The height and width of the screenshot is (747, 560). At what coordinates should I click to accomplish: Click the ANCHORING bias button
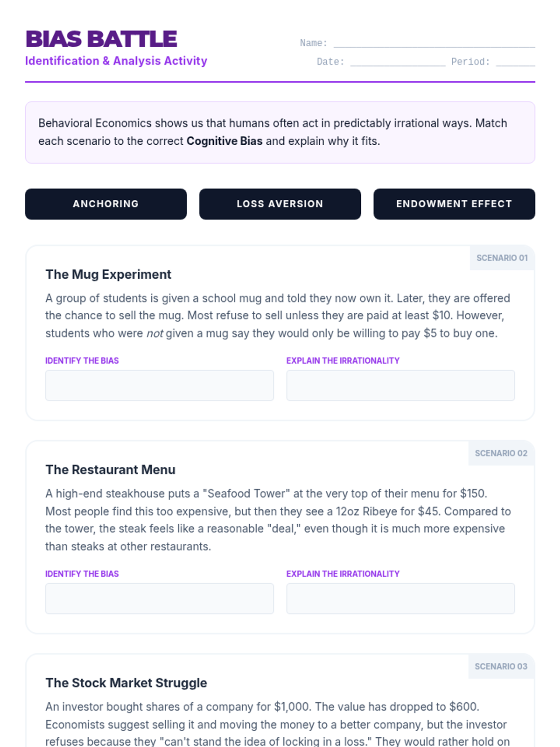(x=106, y=204)
